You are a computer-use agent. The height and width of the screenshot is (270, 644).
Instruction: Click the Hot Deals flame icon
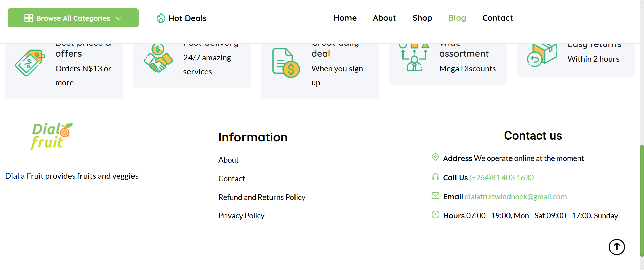[161, 18]
